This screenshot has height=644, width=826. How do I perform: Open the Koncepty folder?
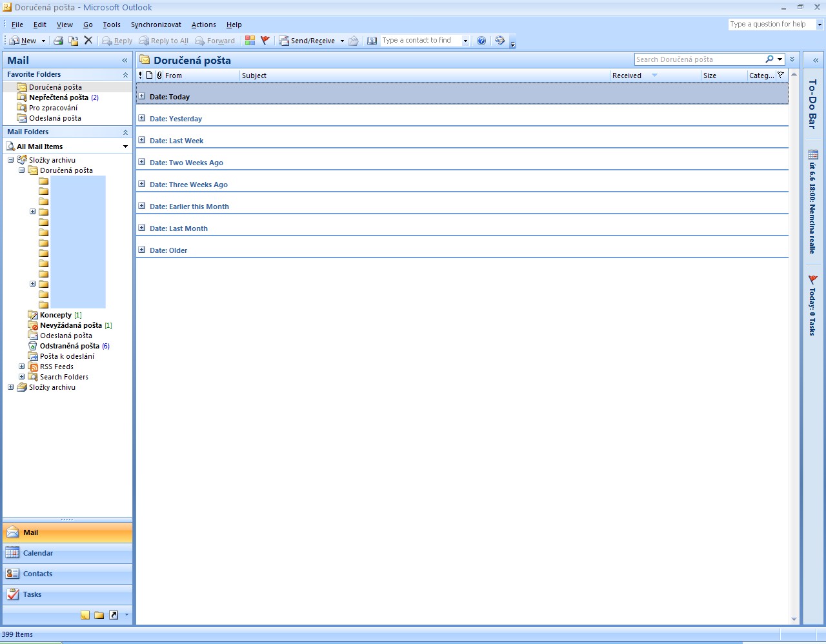55,315
